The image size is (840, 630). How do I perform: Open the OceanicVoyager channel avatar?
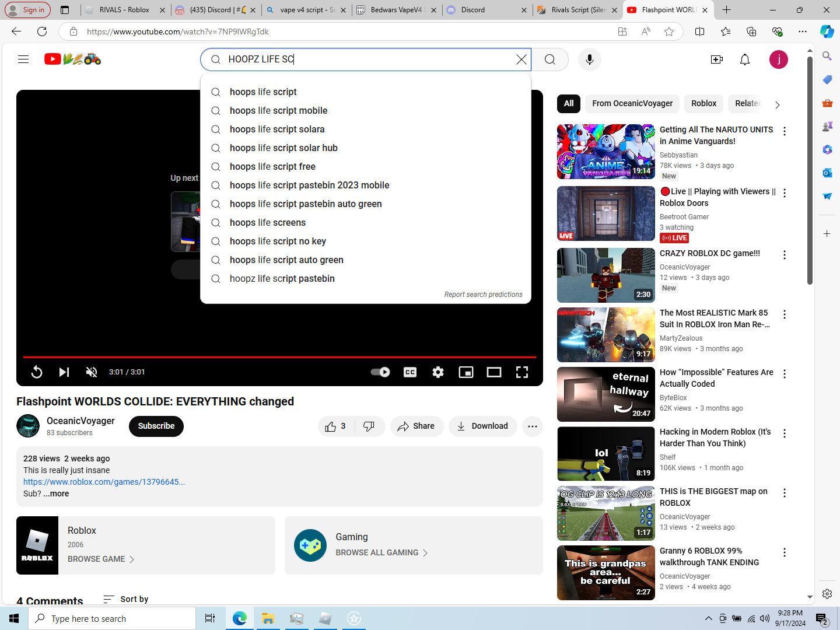pos(28,426)
